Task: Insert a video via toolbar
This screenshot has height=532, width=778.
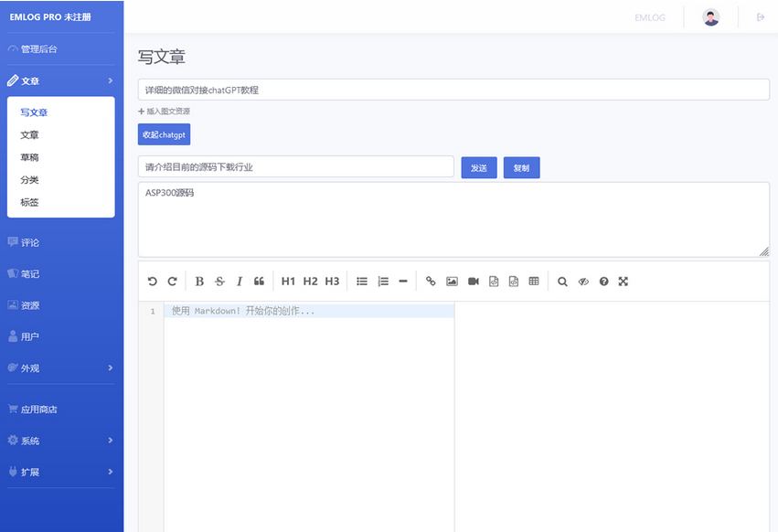Action: (x=474, y=282)
